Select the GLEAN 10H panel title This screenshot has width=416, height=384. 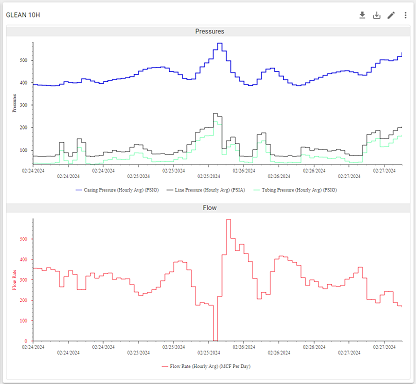coord(23,15)
